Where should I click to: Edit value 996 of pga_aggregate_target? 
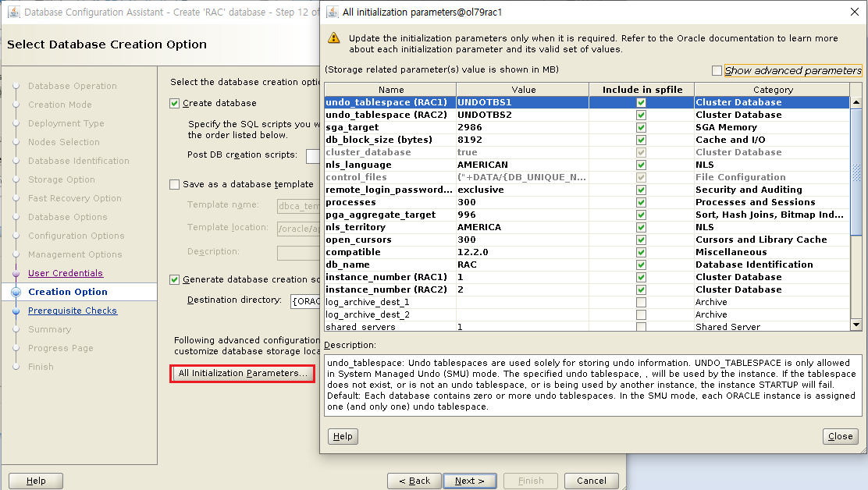[x=522, y=215]
